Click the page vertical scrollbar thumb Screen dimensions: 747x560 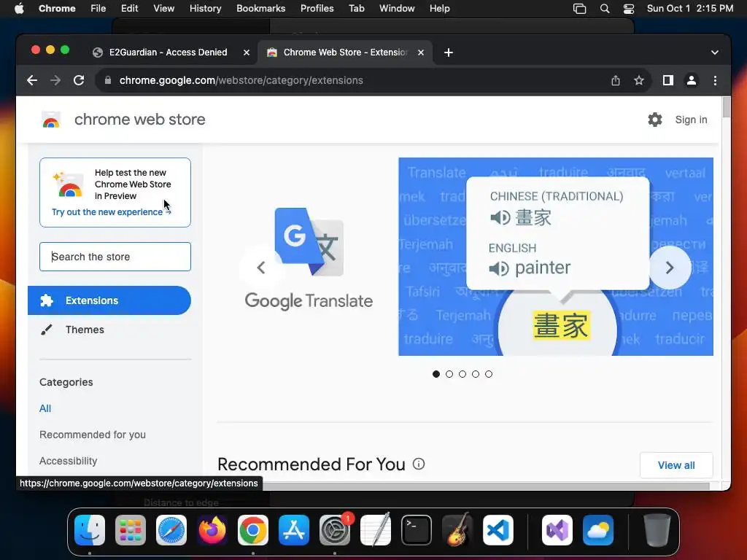[726, 106]
